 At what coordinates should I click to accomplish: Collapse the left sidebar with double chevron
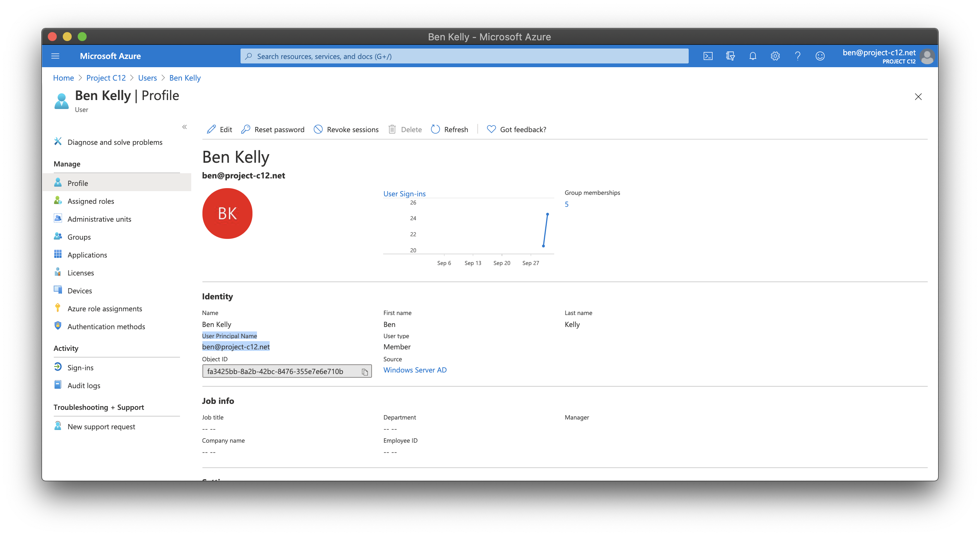(x=184, y=127)
